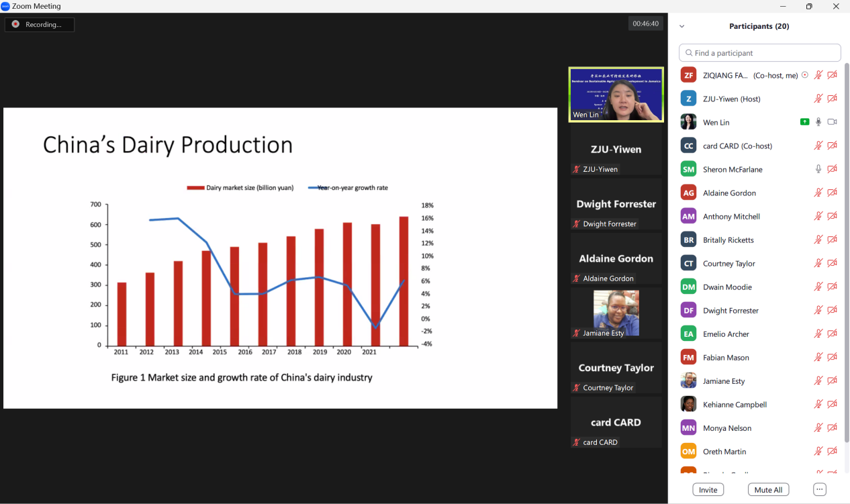Collapse the Participants panel chevron

click(682, 26)
